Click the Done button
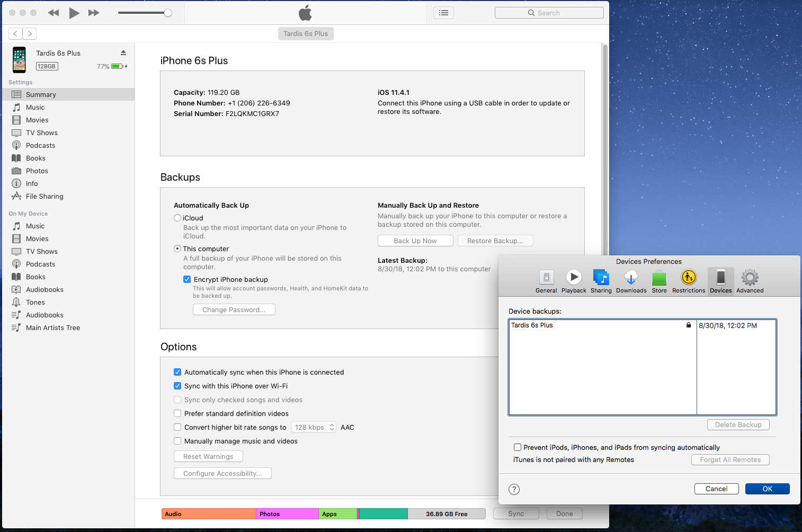The height and width of the screenshot is (532, 802). click(565, 513)
